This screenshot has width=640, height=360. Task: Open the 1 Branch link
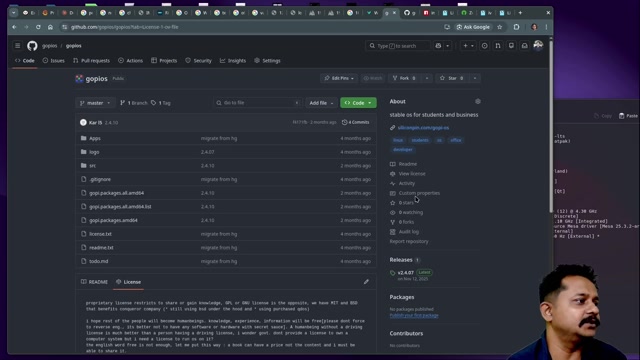[x=134, y=103]
